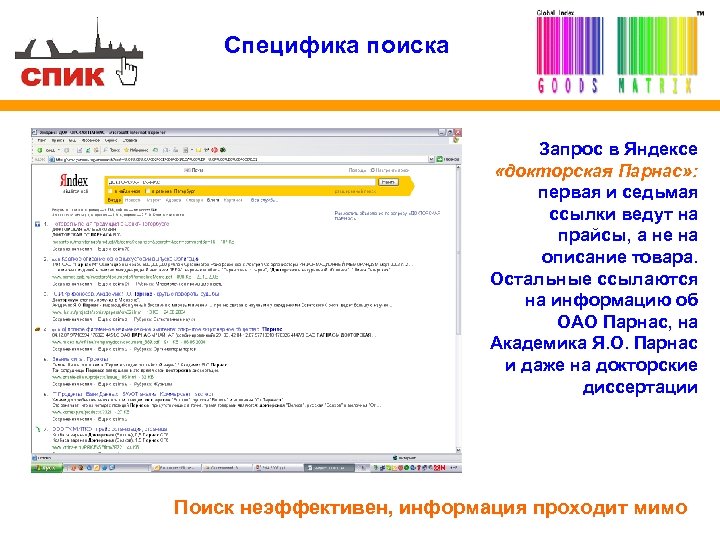Check the 'в регионе: Петербург' checkbox

pyautogui.click(x=148, y=191)
